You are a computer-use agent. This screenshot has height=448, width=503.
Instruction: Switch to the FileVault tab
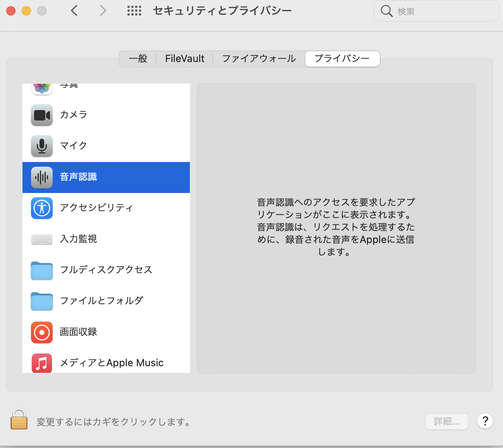tap(184, 59)
